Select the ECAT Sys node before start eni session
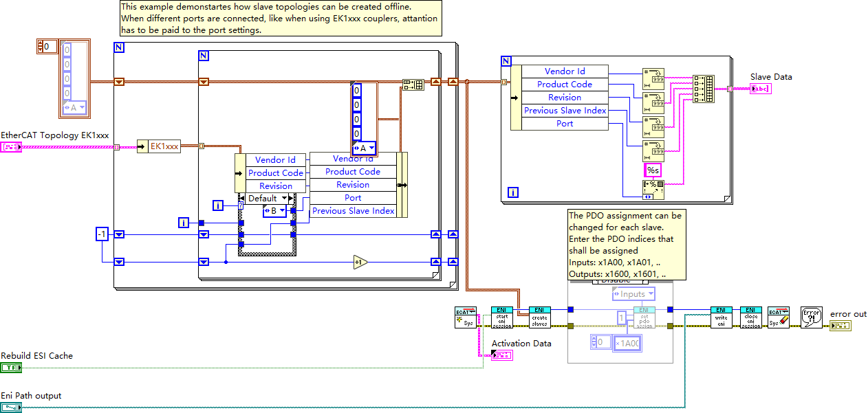 (466, 317)
